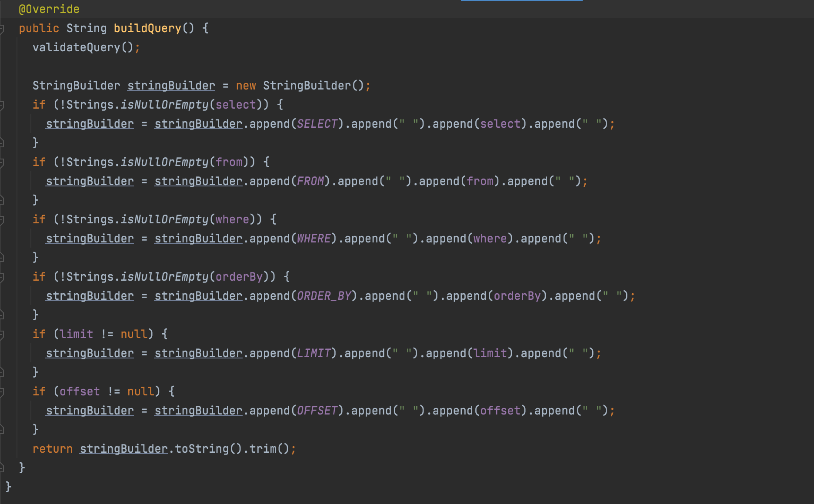Click null in the limit != null check
Viewport: 814px width, 504px height.
[x=134, y=334]
